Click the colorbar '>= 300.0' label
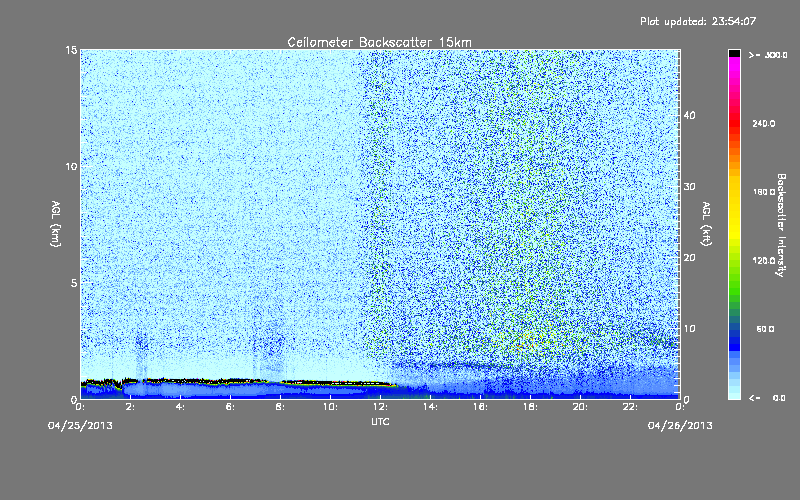 pyautogui.click(x=768, y=55)
